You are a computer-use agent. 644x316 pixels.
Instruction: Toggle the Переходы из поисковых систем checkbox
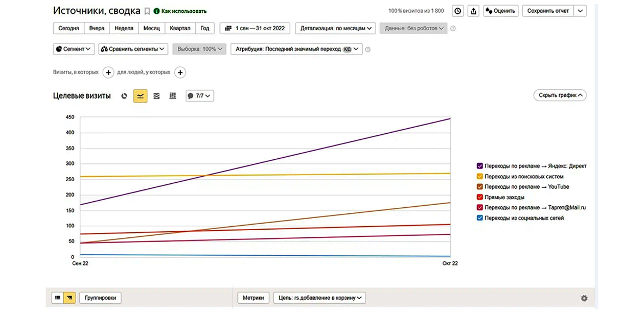[x=480, y=177]
